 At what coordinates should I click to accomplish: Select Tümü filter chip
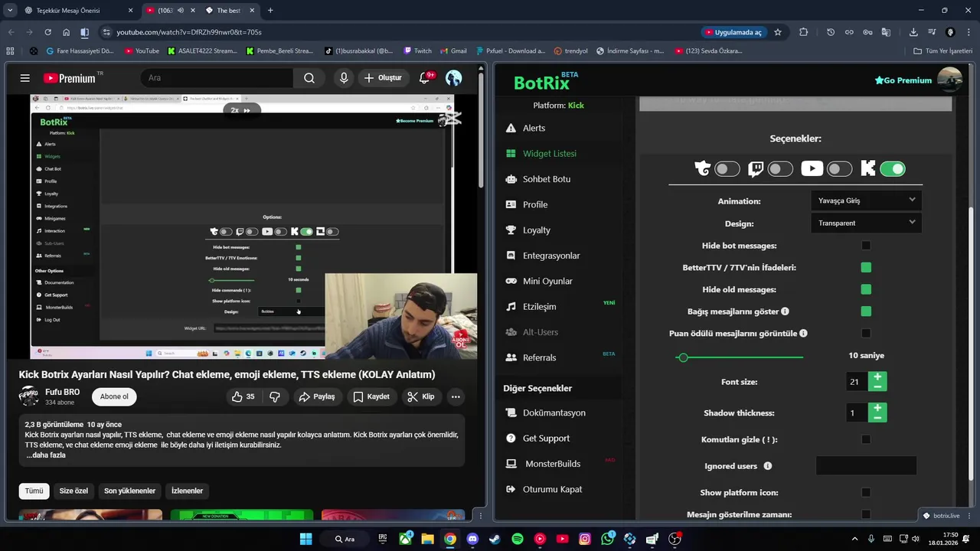pyautogui.click(x=34, y=491)
